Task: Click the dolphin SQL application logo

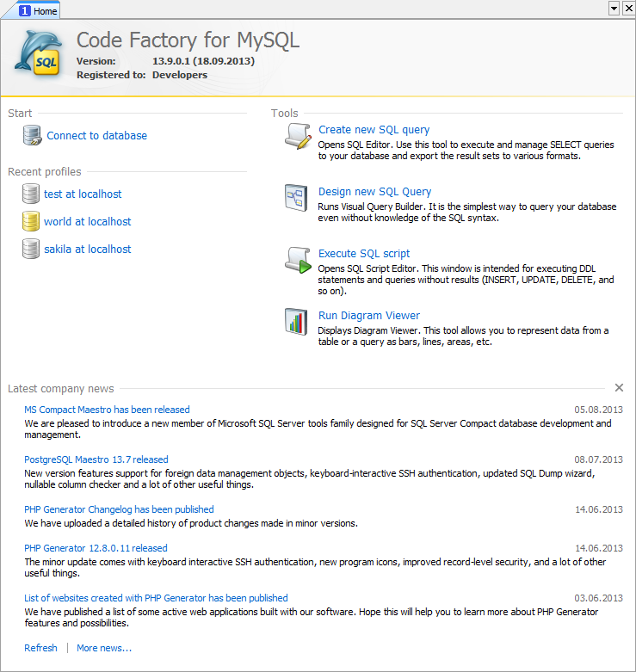Action: coord(39,53)
